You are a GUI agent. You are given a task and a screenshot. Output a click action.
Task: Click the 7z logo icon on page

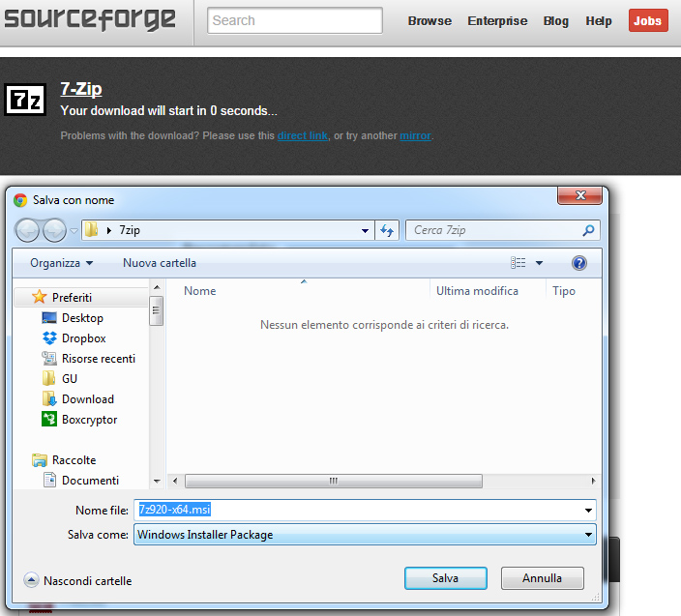point(25,100)
